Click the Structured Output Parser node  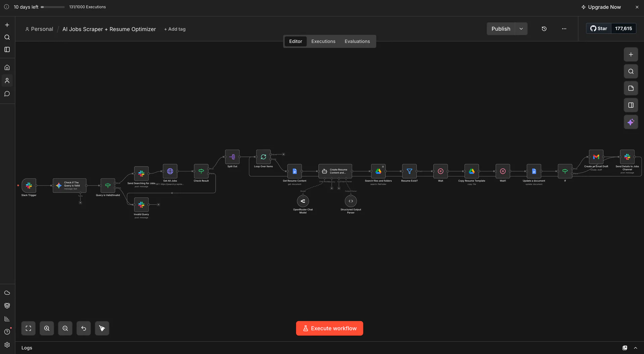(x=351, y=201)
